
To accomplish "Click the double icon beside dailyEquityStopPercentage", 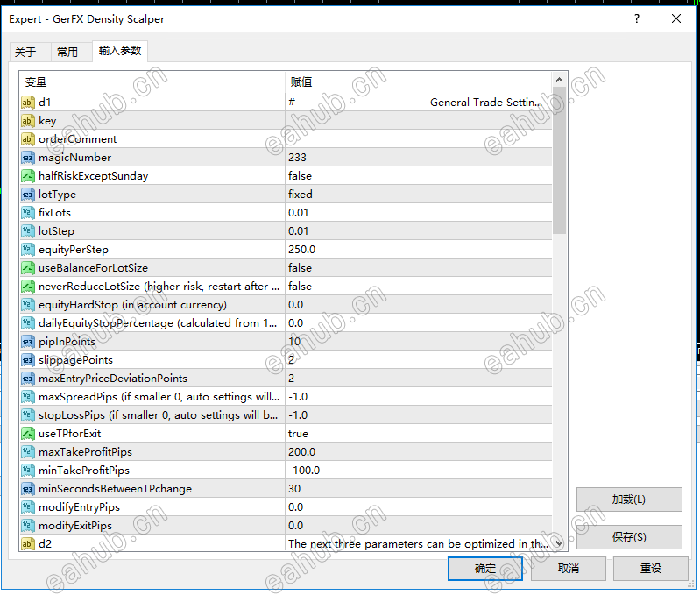I will tap(28, 323).
